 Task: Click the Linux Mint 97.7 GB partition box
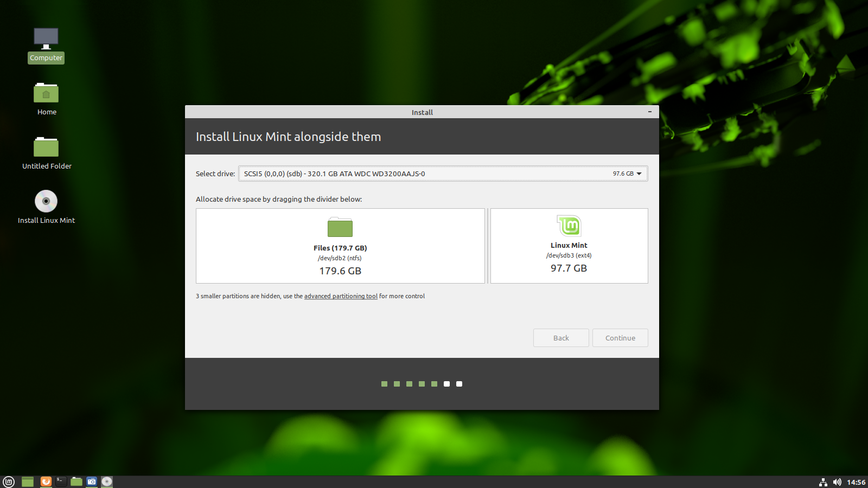(569, 246)
